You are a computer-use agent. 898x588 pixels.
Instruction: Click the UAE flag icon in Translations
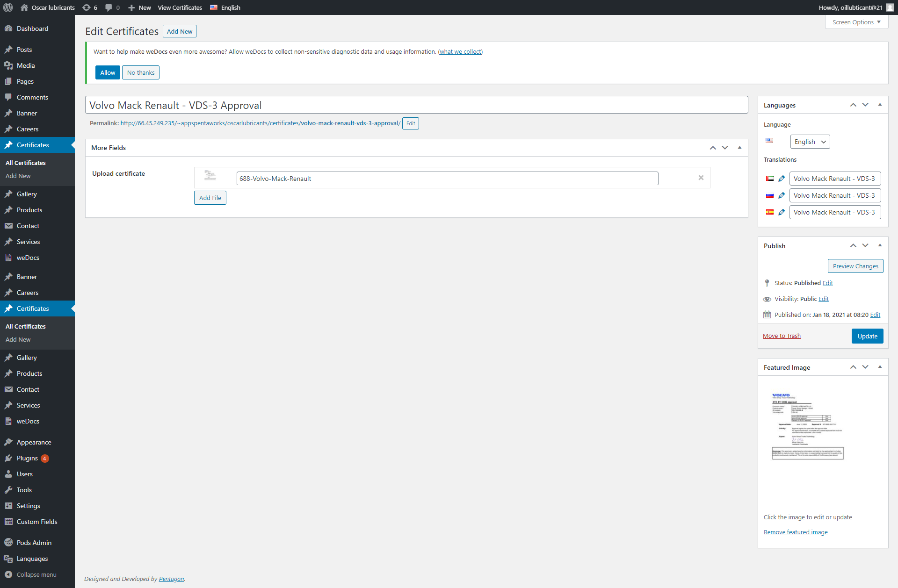point(769,179)
